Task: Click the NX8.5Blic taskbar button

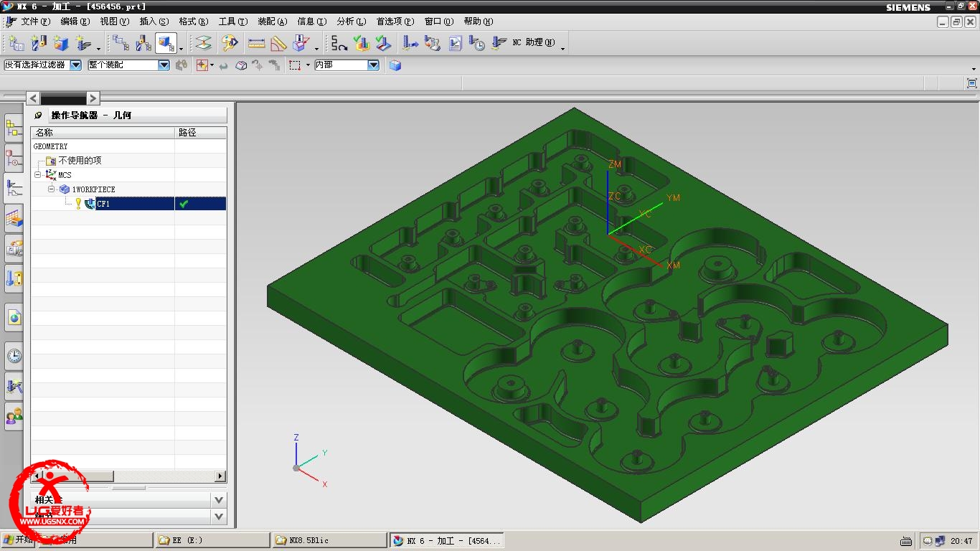Action: click(x=329, y=540)
